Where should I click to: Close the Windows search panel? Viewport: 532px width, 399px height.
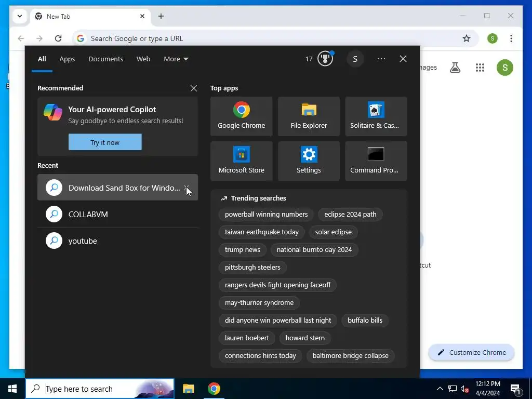point(403,59)
